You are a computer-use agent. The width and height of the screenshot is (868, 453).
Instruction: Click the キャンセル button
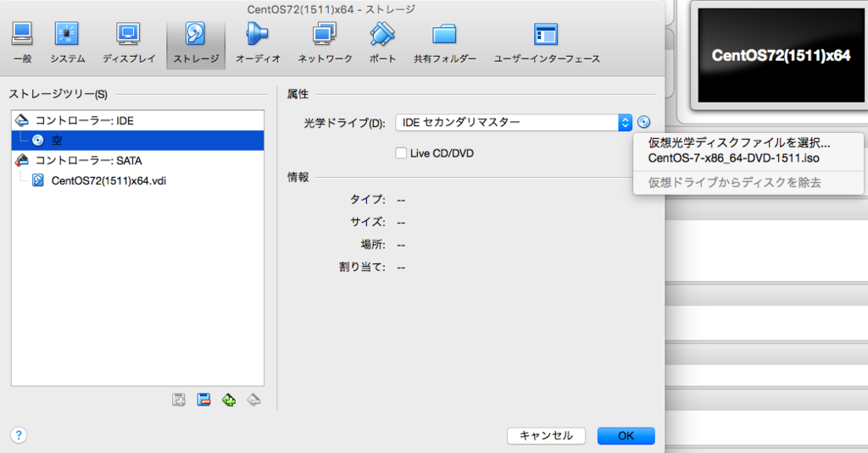(x=547, y=436)
